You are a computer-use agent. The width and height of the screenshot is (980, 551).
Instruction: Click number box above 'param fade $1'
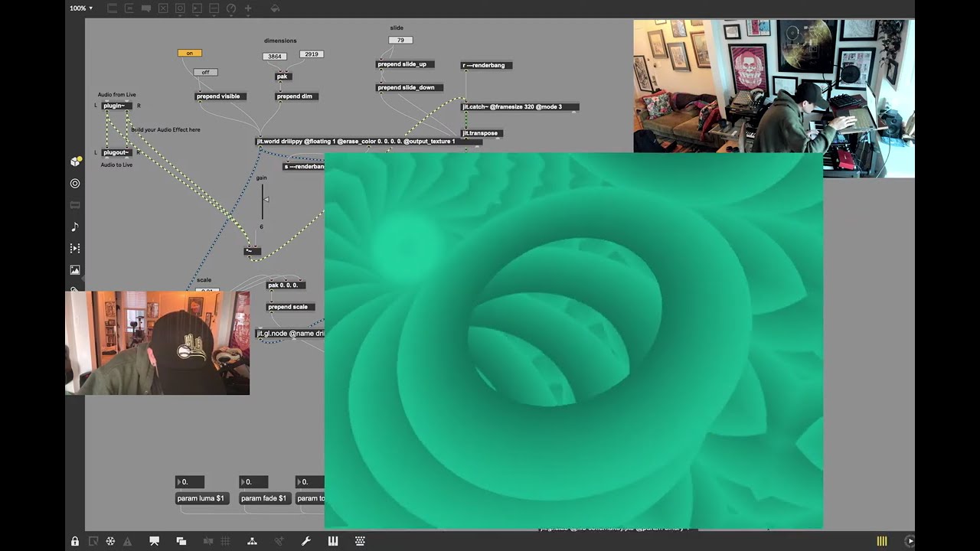pyautogui.click(x=253, y=482)
